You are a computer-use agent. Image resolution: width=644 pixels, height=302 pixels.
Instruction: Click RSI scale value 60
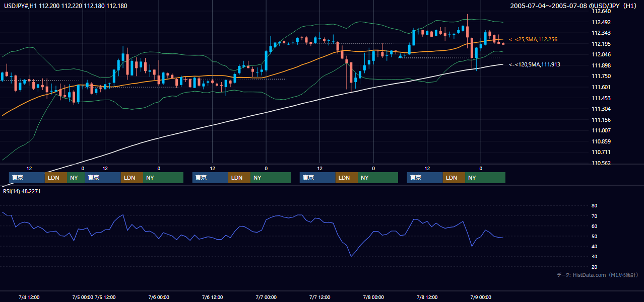pos(594,226)
